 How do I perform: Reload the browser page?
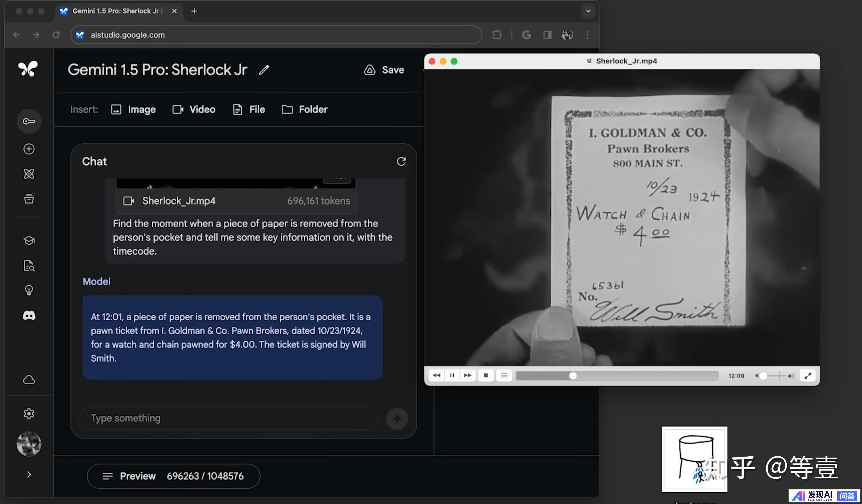click(x=56, y=34)
